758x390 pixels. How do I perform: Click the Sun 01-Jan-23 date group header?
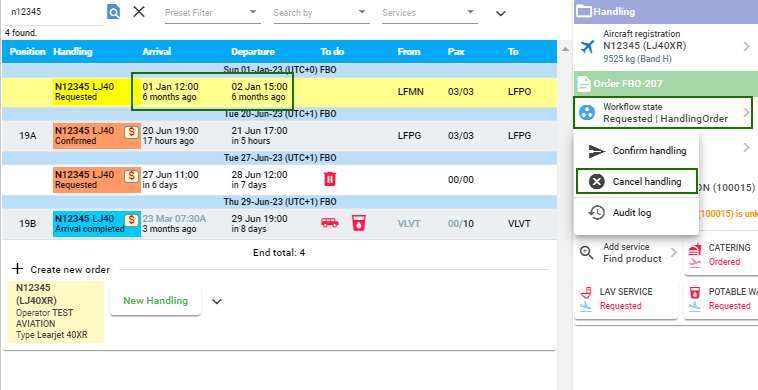[x=279, y=70]
